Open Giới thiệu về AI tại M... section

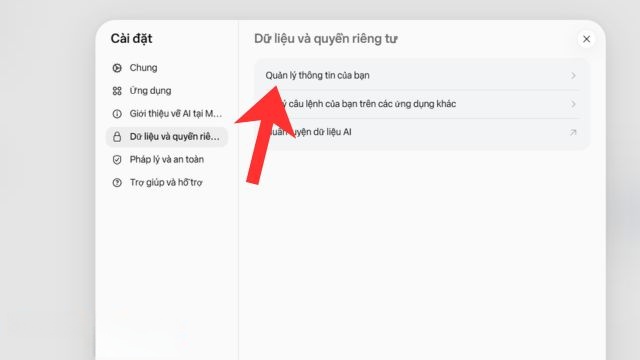pos(167,113)
